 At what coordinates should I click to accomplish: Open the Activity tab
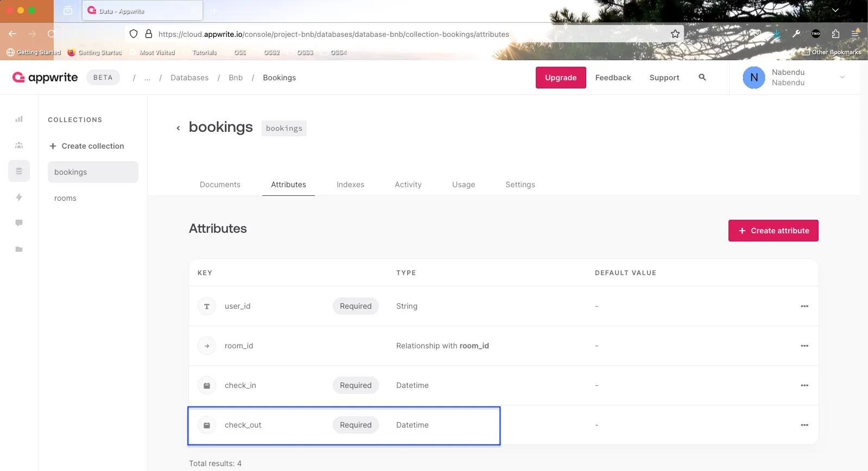408,184
